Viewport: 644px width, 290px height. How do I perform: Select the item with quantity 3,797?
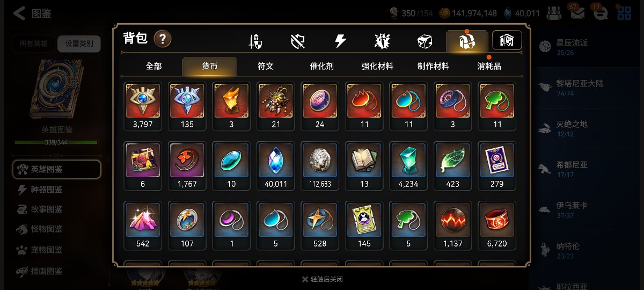click(x=143, y=106)
